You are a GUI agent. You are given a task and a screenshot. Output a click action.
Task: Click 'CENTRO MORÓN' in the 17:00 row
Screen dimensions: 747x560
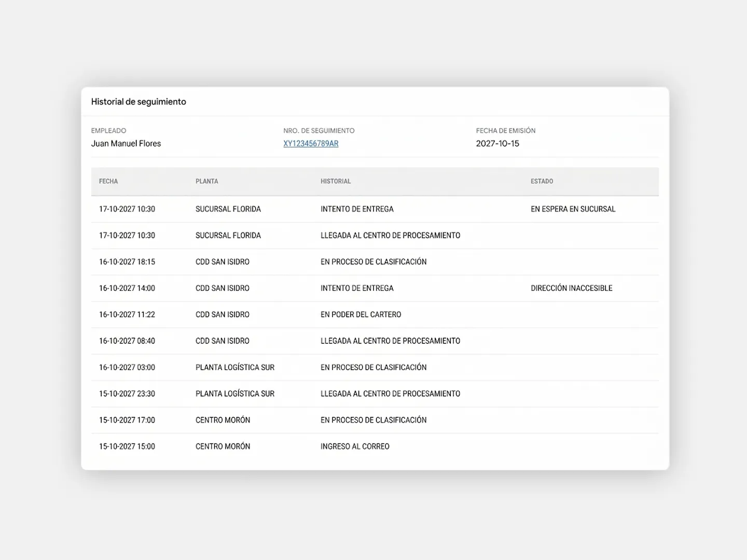223,421
